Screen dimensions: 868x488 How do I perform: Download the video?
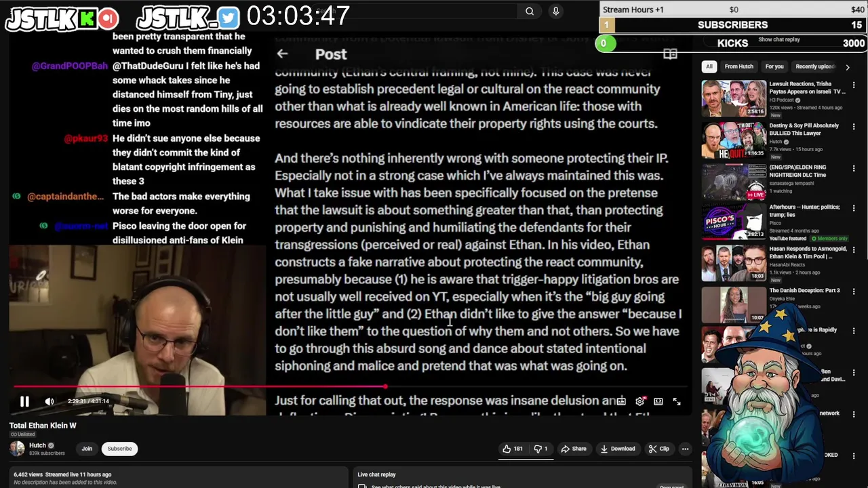tap(618, 449)
